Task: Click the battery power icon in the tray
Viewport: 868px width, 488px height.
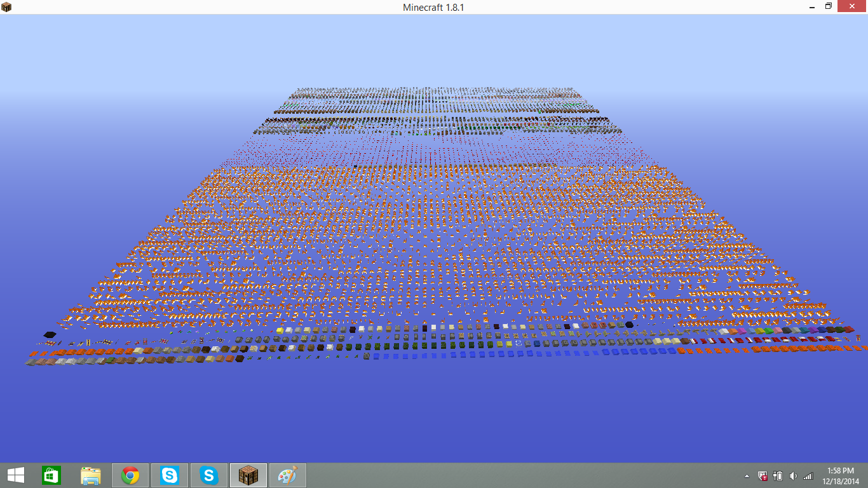Action: click(x=777, y=475)
